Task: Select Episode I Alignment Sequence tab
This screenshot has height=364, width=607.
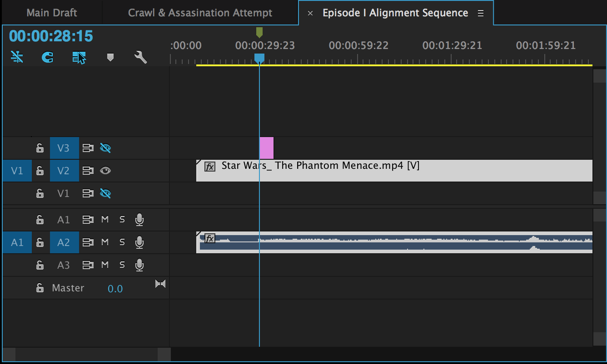Action: [x=395, y=13]
